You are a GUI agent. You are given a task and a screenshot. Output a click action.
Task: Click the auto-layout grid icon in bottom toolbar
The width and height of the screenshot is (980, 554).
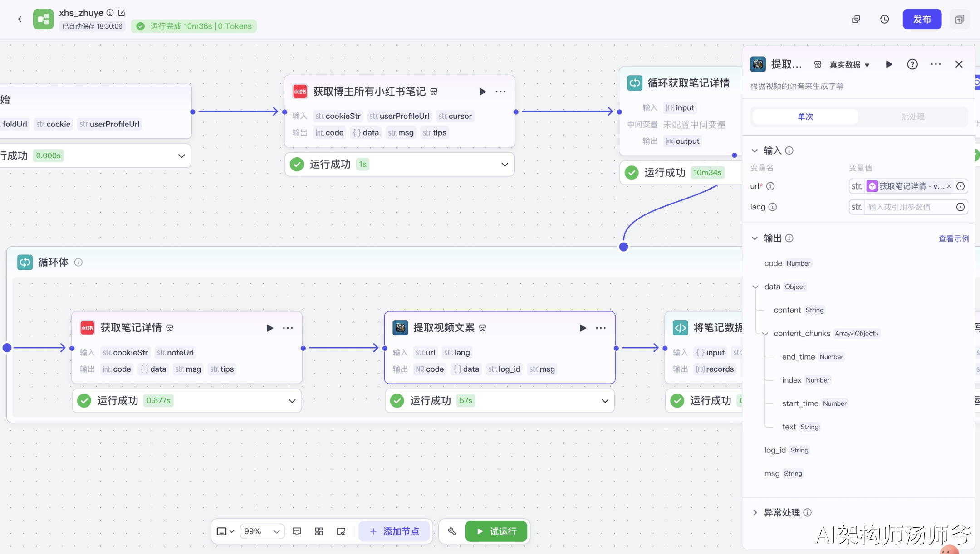tap(319, 531)
